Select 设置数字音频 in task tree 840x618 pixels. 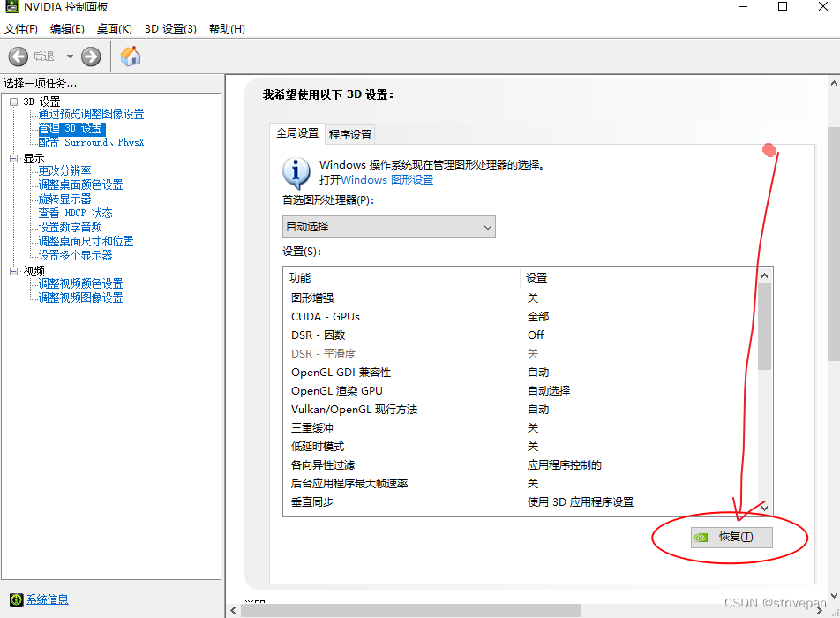tap(71, 227)
